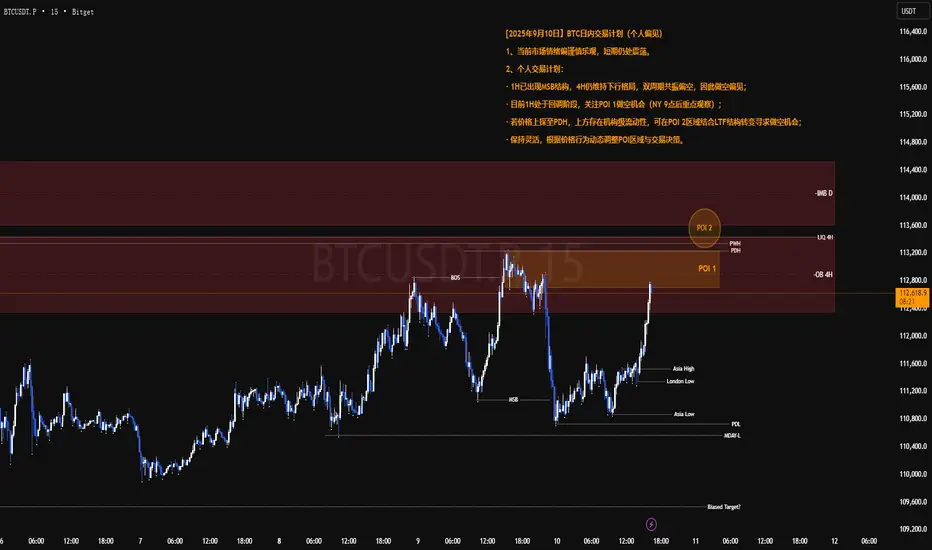The image size is (932, 550).
Task: Click the PDH level label
Action: click(736, 250)
